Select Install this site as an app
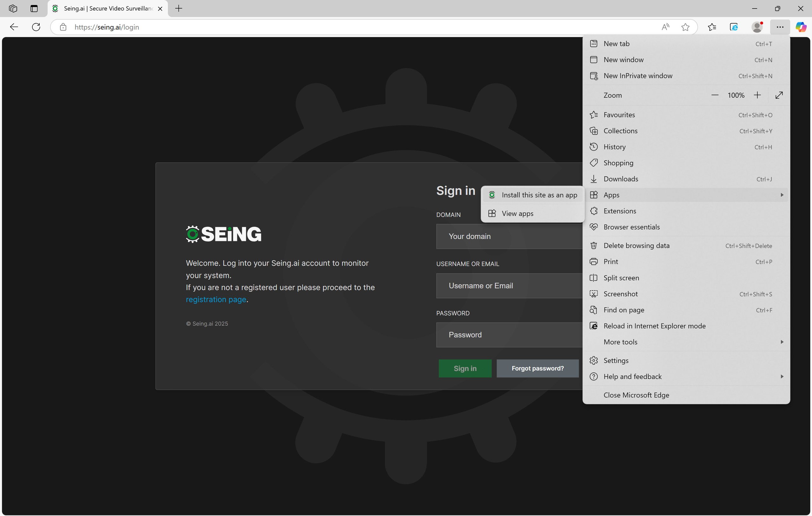Viewport: 812px width, 516px height. tap(539, 195)
